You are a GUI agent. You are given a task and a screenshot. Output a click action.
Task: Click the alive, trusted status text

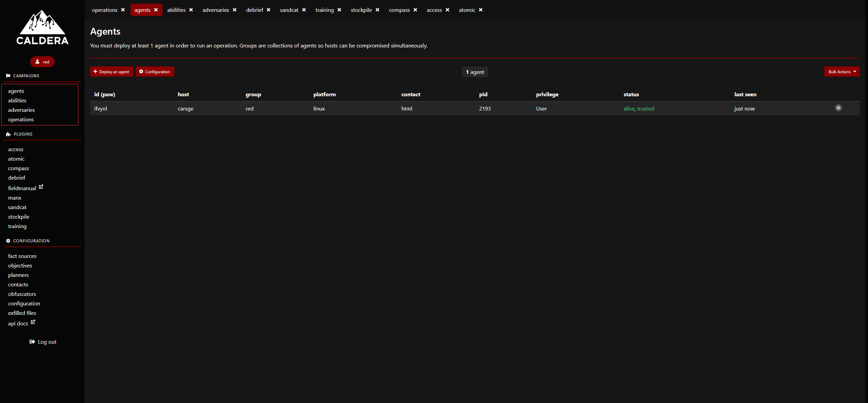[x=639, y=108]
